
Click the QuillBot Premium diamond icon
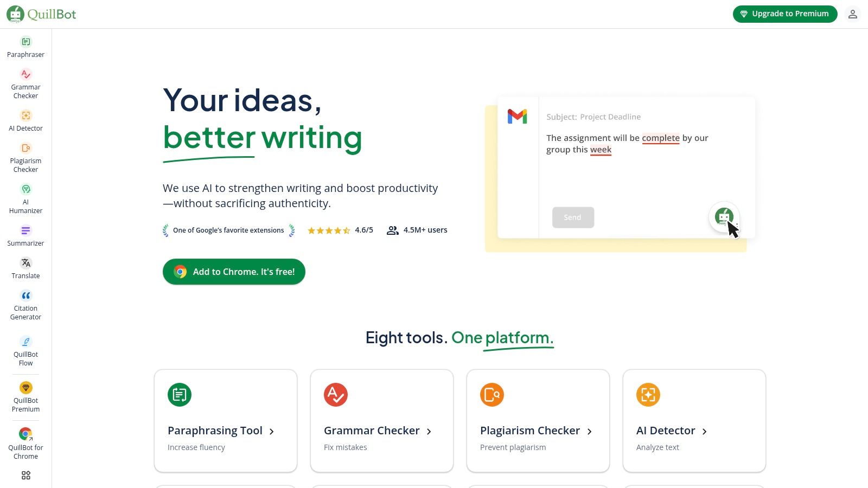pos(26,388)
